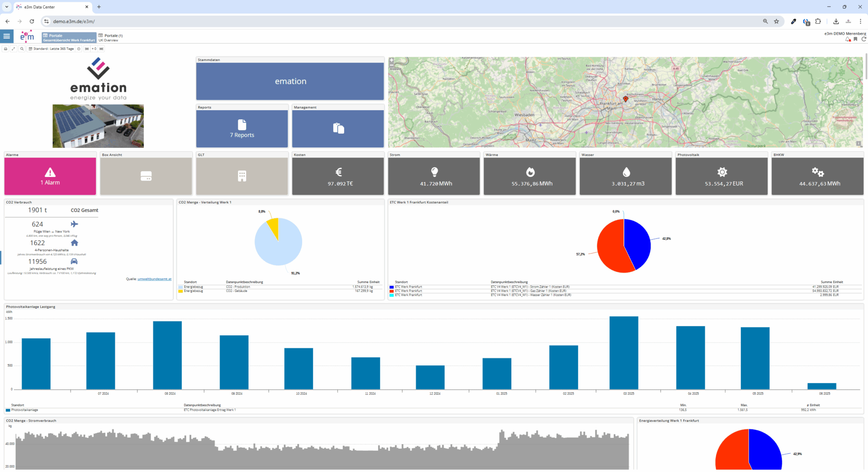Click the building photo thumbnail
This screenshot has width=868, height=472.
[98, 126]
